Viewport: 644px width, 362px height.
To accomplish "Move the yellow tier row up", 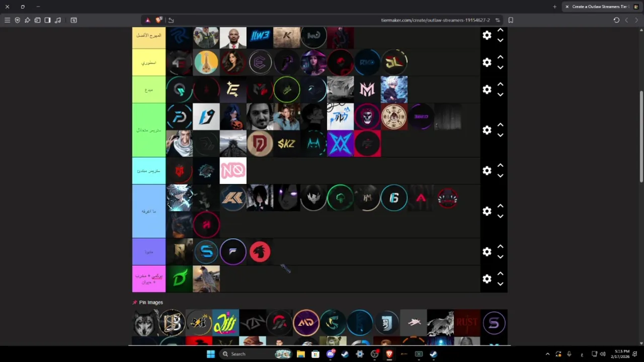I will [500, 57].
